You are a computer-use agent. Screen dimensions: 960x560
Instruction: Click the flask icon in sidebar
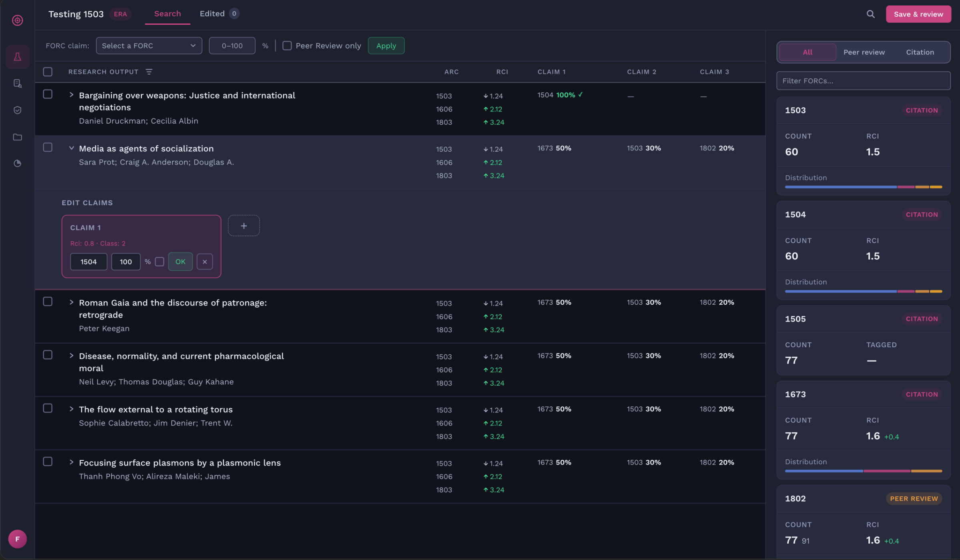point(17,57)
